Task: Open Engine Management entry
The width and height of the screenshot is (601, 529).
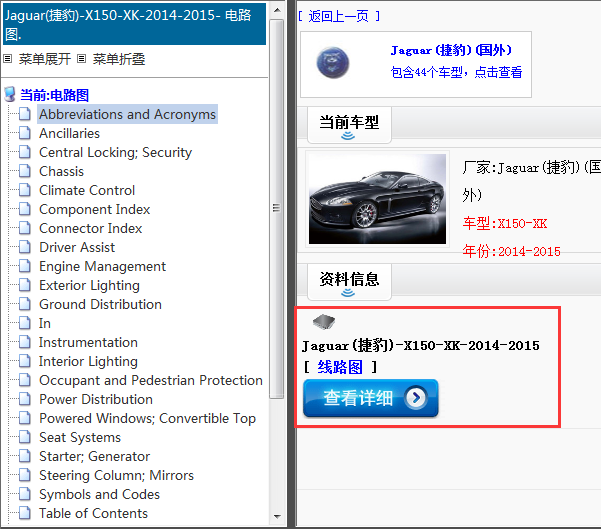Action: click(x=102, y=266)
